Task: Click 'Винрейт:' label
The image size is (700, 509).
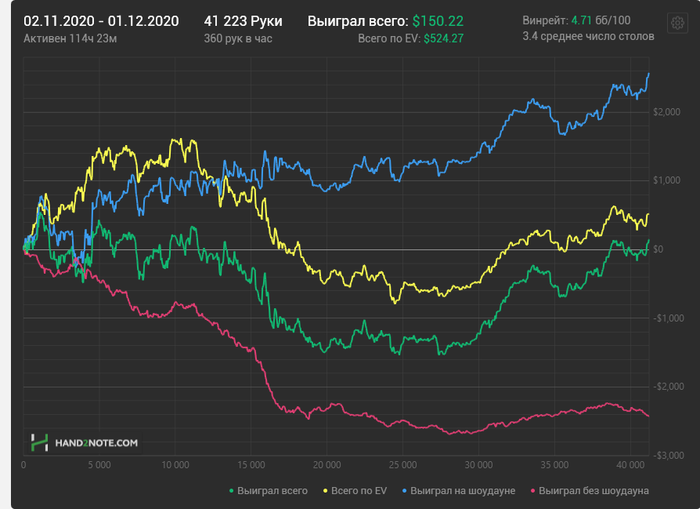Action: pyautogui.click(x=545, y=20)
